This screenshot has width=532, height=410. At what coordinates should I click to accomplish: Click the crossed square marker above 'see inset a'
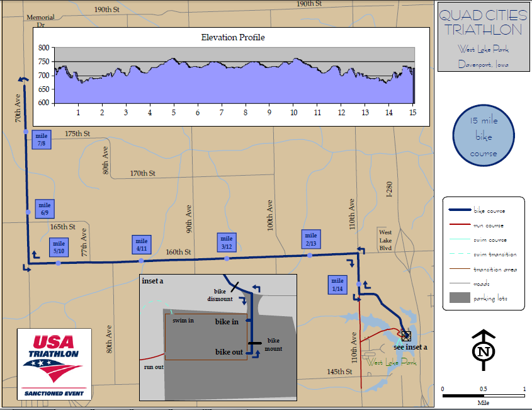click(x=406, y=336)
